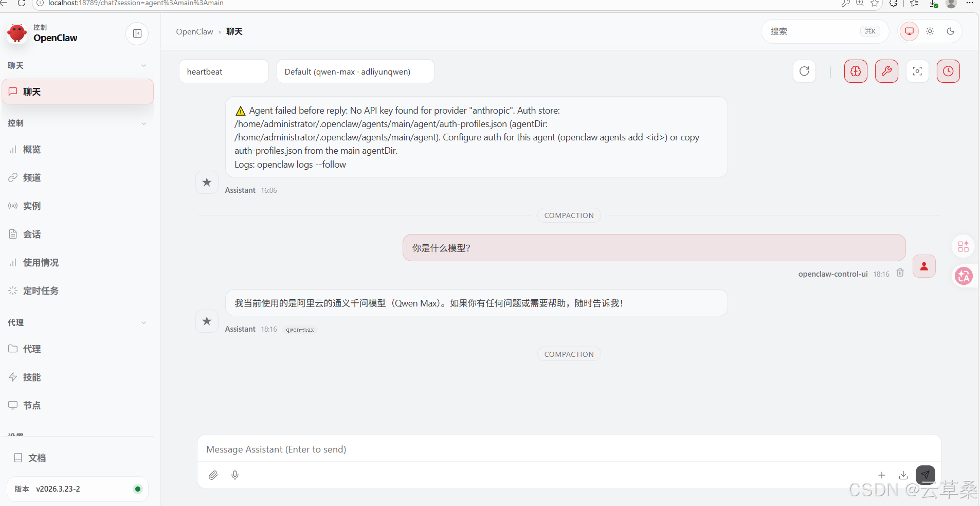The width and height of the screenshot is (980, 506).
Task: Click the first COMPACTION divider label
Action: 569,215
